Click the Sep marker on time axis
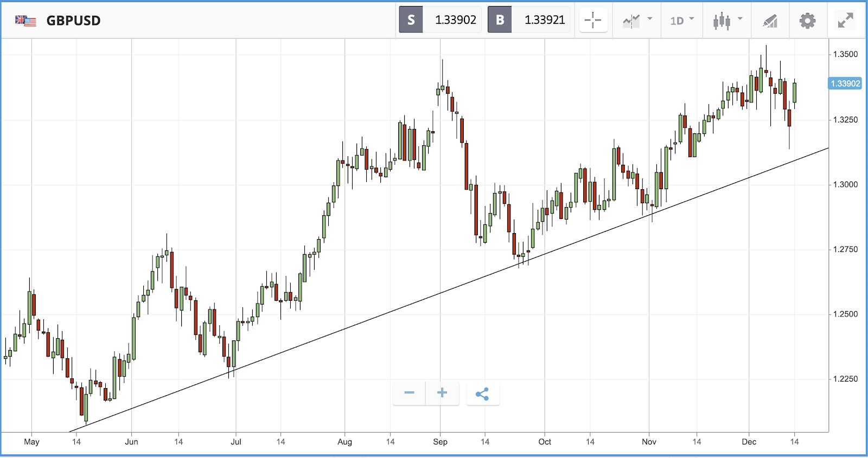Screen dimensions: 868x458 click(440, 442)
